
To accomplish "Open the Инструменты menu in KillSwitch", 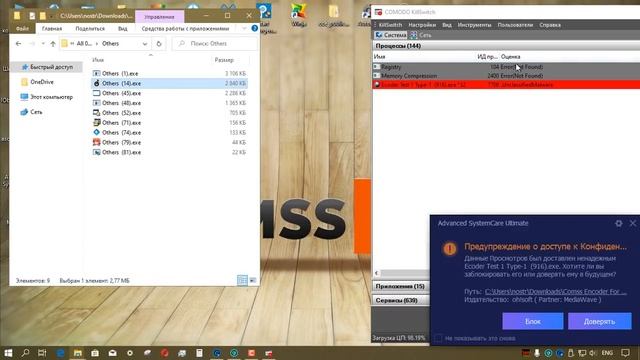I will (x=474, y=25).
